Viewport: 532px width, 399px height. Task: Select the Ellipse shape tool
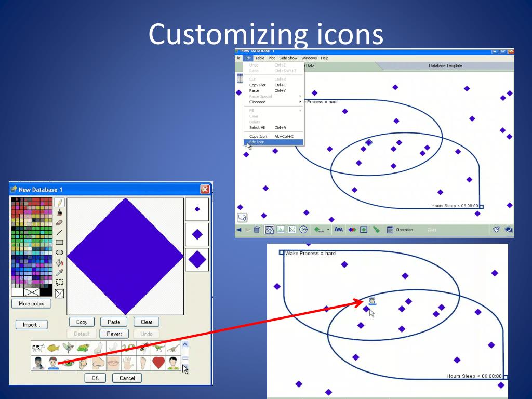(x=59, y=252)
